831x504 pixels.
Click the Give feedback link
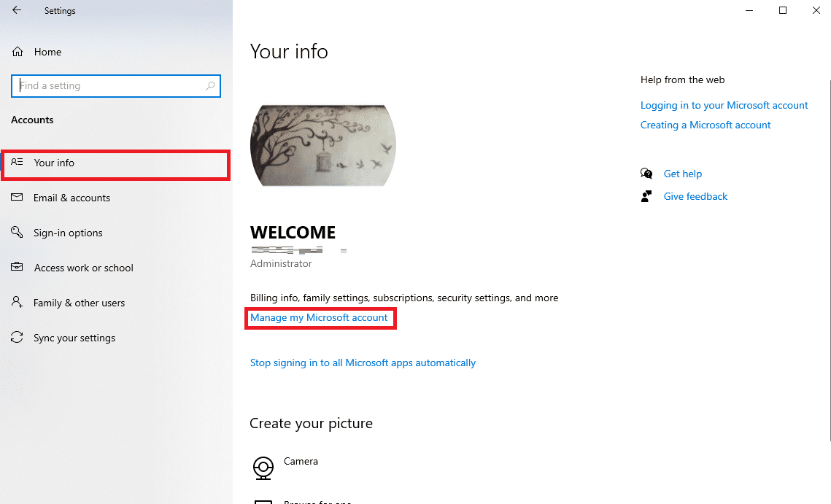click(x=695, y=197)
